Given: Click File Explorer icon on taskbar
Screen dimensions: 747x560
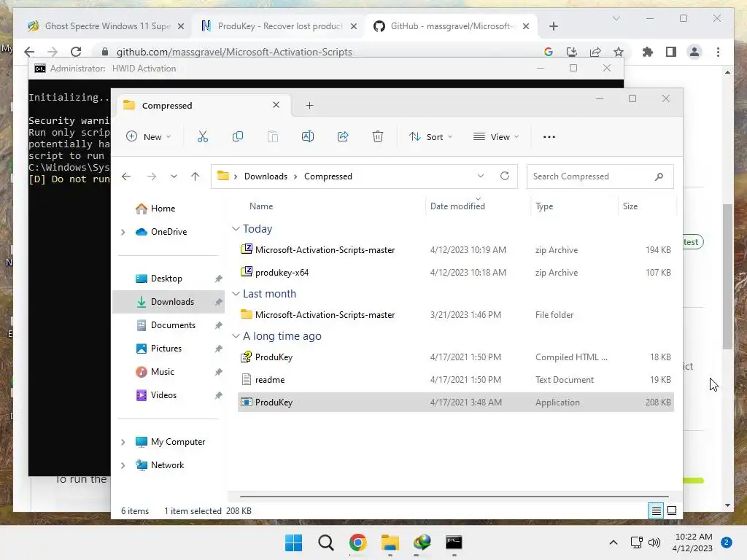Looking at the screenshot, I should [390, 542].
